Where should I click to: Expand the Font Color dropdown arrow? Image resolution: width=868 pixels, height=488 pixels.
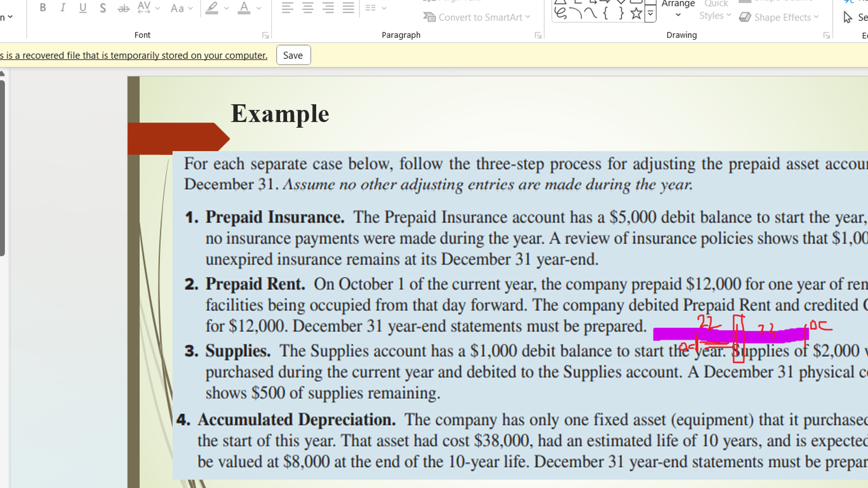click(258, 8)
